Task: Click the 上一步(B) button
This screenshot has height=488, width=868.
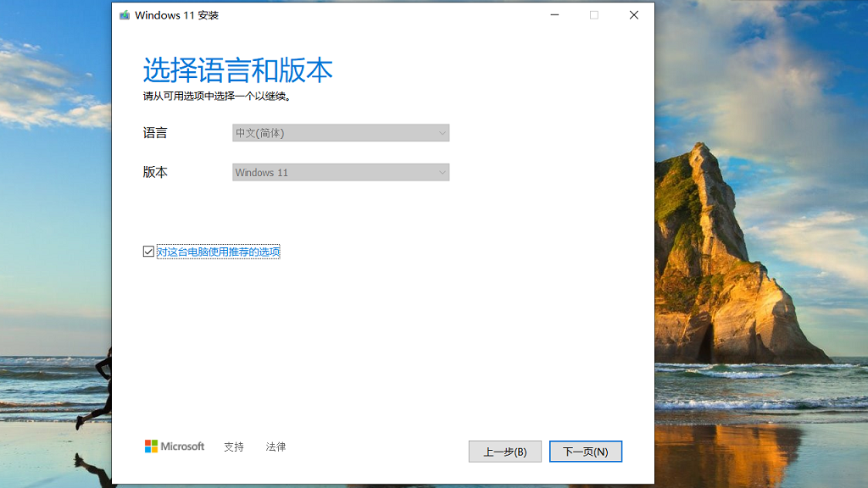Action: click(x=505, y=451)
